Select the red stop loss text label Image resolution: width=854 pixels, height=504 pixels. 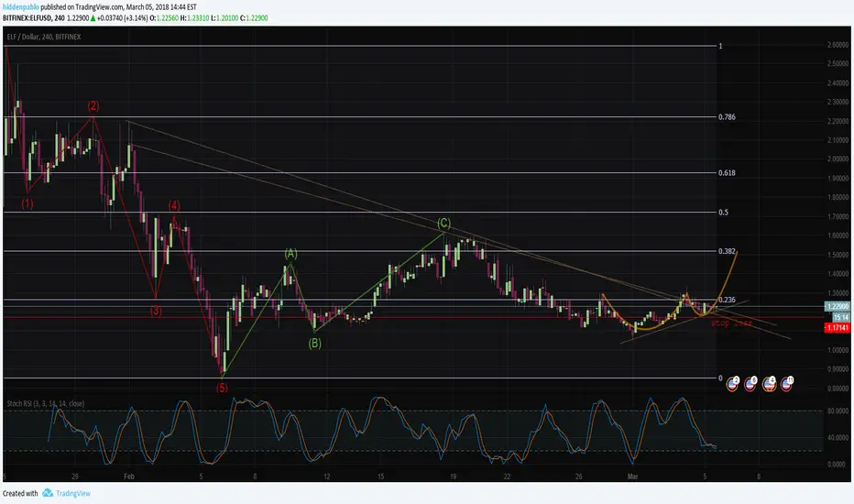point(731,323)
